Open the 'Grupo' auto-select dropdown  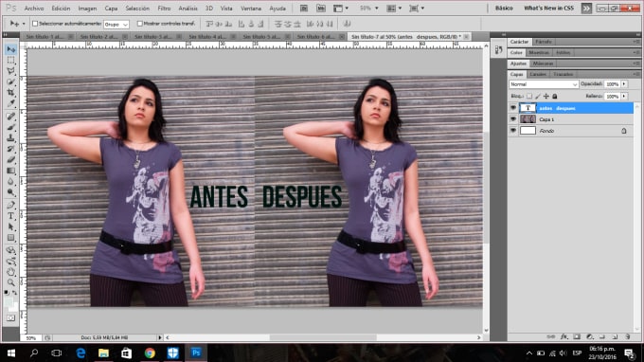(116, 25)
